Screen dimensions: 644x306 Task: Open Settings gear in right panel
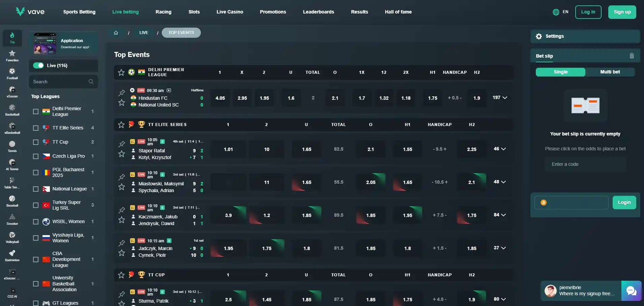pyautogui.click(x=539, y=36)
